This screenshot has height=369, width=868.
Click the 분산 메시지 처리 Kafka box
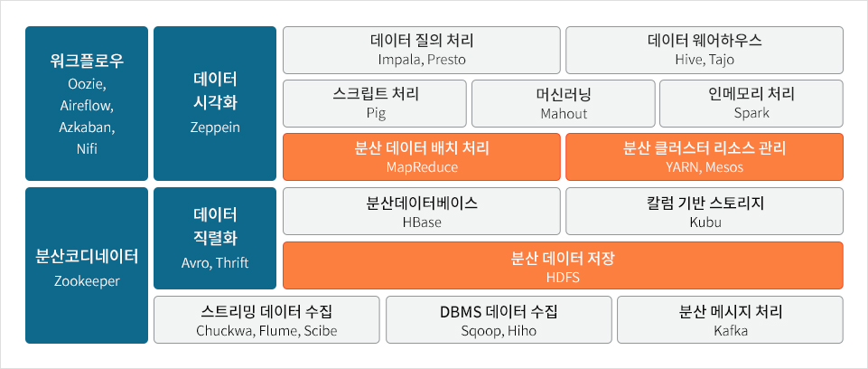730,319
